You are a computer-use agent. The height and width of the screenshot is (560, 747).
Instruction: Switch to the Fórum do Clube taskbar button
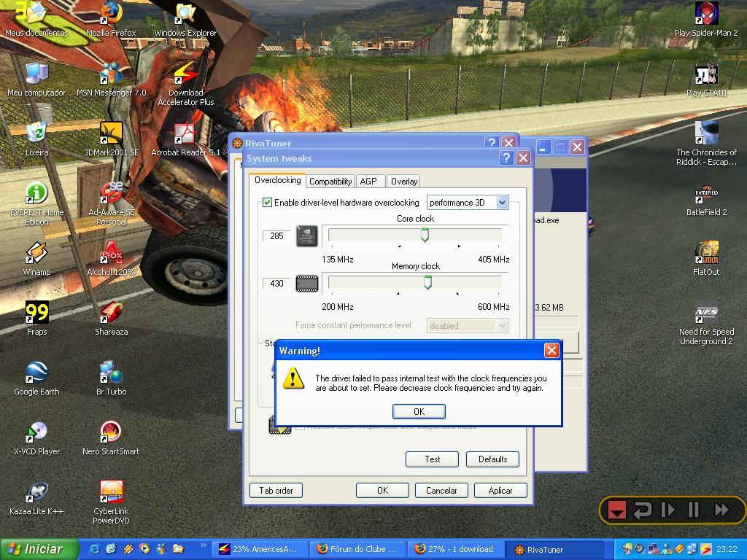point(358,549)
